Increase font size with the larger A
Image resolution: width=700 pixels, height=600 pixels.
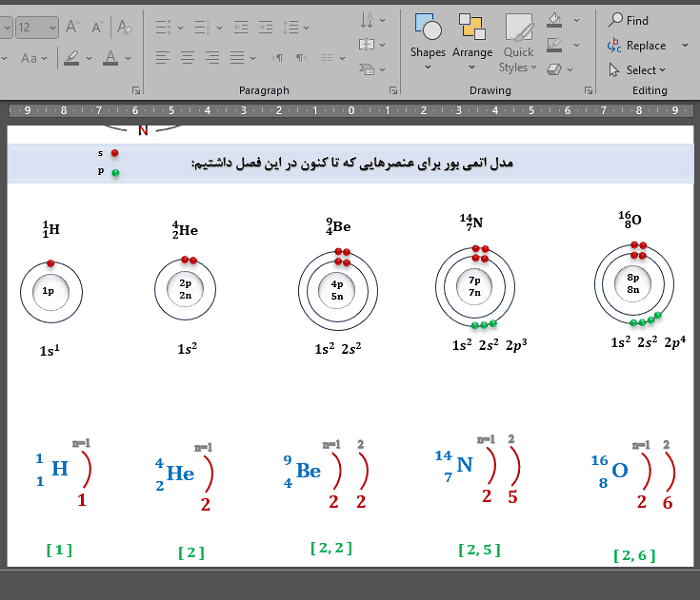tap(73, 27)
